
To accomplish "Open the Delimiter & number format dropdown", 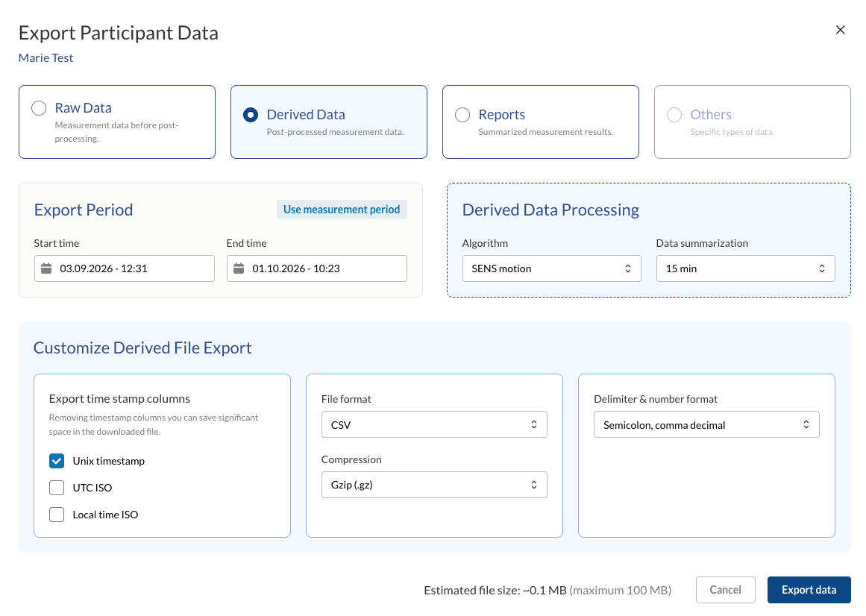I will pyautogui.click(x=706, y=424).
